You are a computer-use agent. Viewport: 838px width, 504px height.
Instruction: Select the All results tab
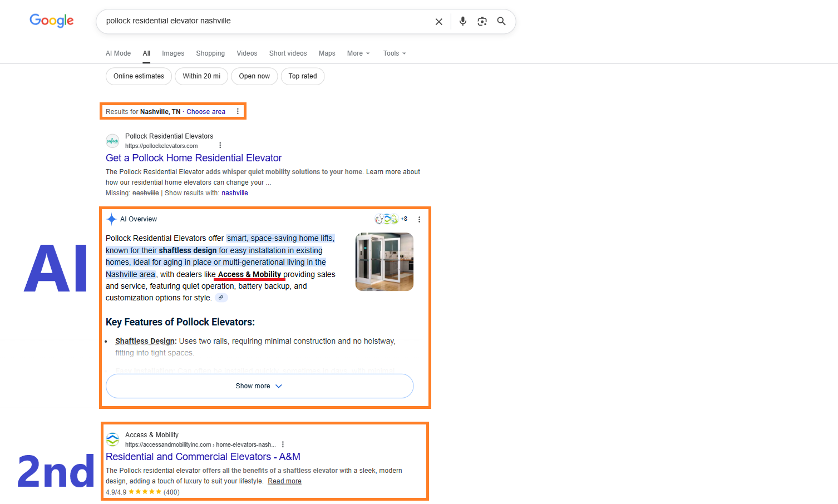(x=146, y=53)
